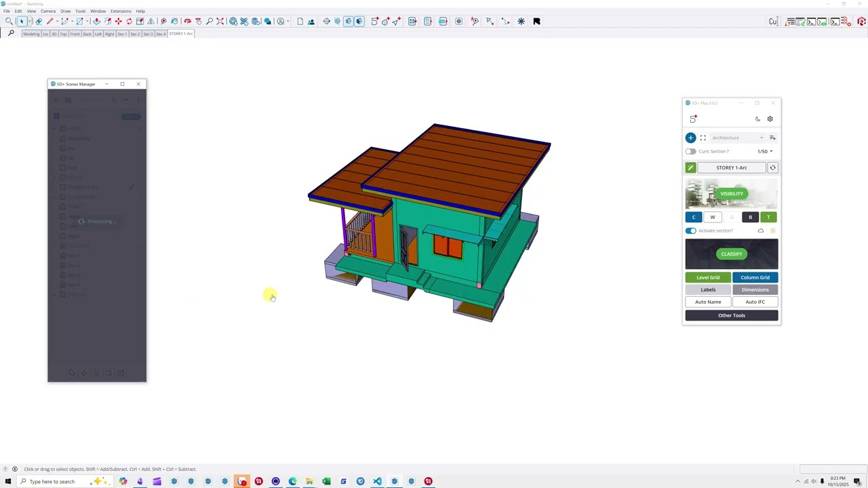This screenshot has height=488, width=868.
Task: Toggle the faded G filter button
Action: point(731,217)
